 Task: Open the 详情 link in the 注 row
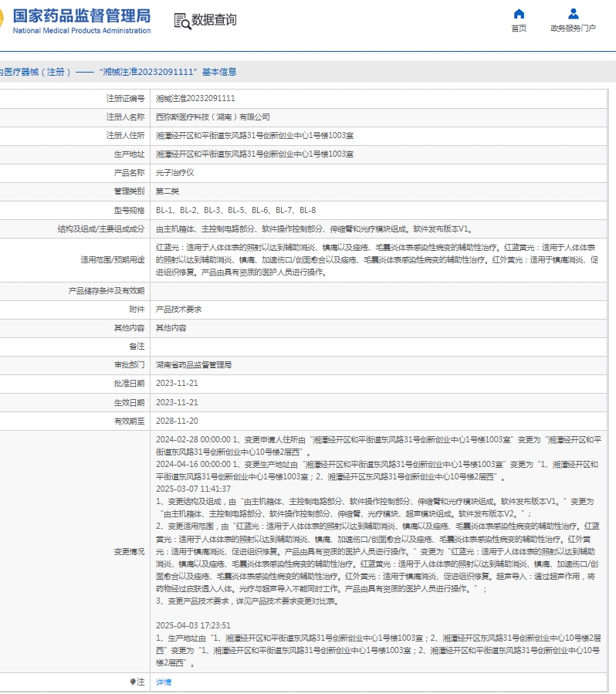(164, 682)
